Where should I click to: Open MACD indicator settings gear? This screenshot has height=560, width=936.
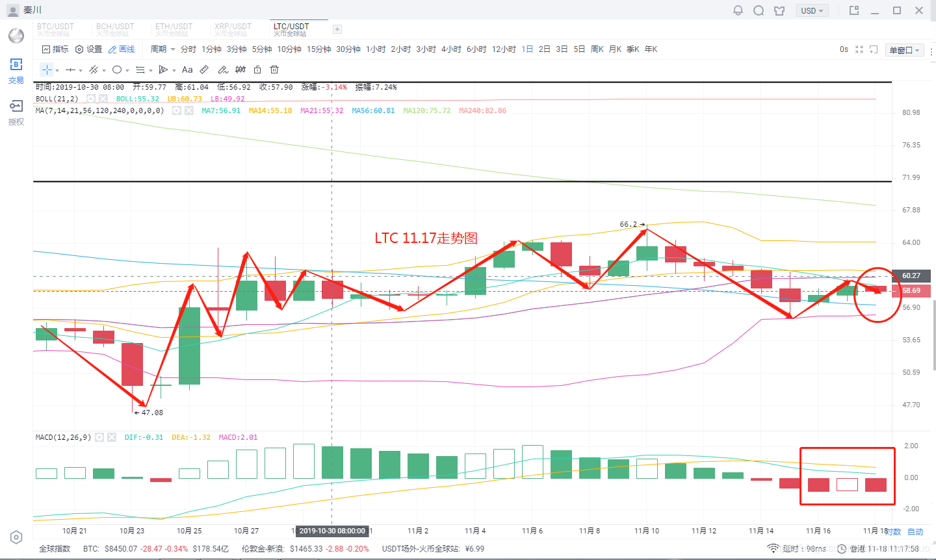coord(99,437)
